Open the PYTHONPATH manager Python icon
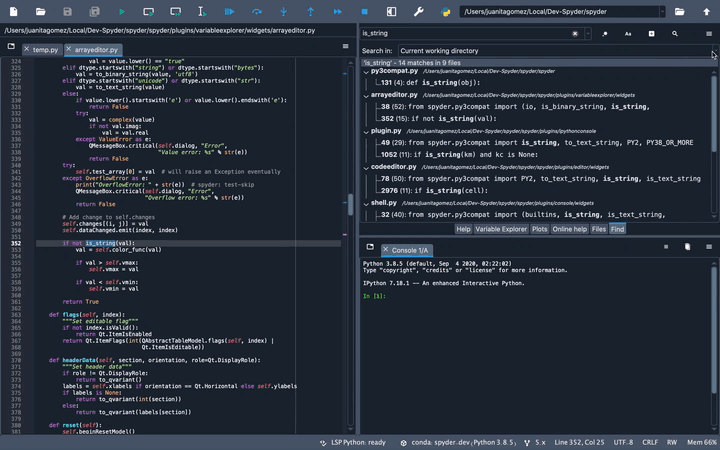The image size is (720, 450). coord(445,11)
